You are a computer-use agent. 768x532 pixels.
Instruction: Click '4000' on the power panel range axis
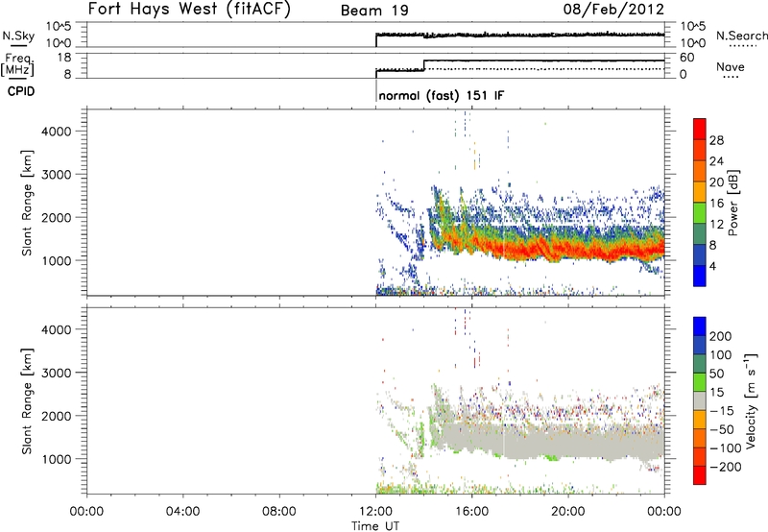57,132
